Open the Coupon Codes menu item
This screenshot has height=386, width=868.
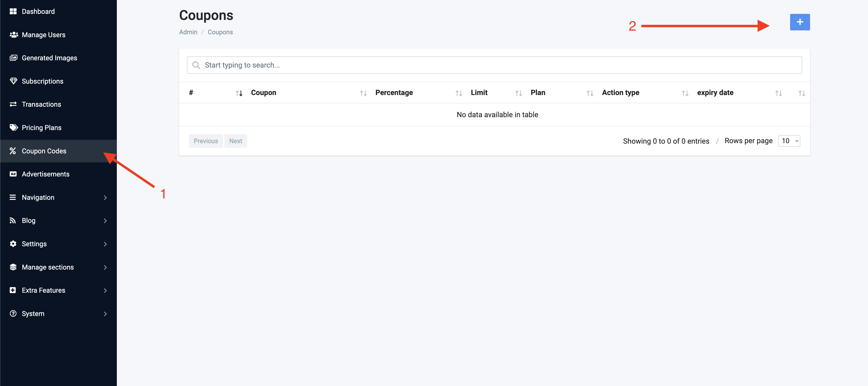(44, 151)
